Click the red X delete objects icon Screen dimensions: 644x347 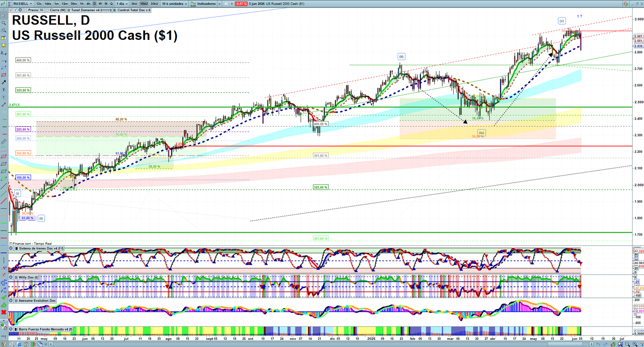tap(4, 312)
